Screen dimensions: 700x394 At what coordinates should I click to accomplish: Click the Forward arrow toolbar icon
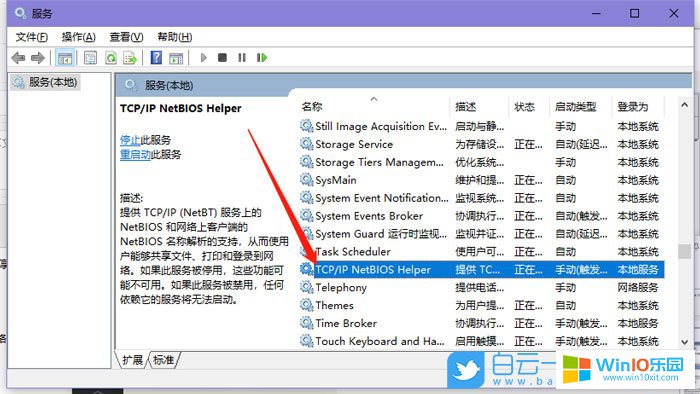(x=38, y=58)
